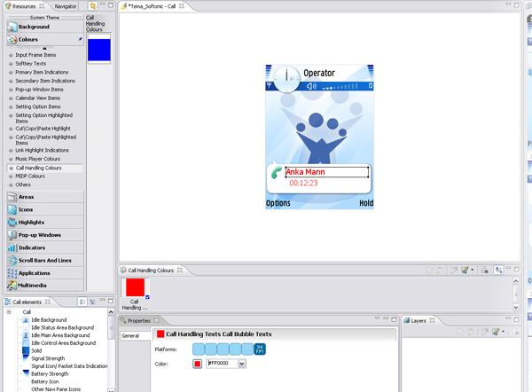The height and width of the screenshot is (392, 532).
Task: Toggle the checkbox on the Call Handling thumbnail
Action: click(x=147, y=296)
